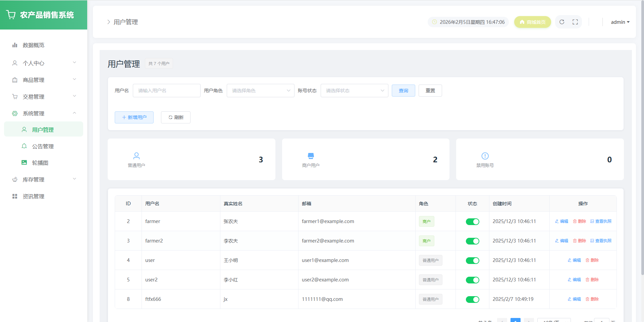Click the 资讯管理 grid icon
The image size is (644, 322).
[x=15, y=196]
